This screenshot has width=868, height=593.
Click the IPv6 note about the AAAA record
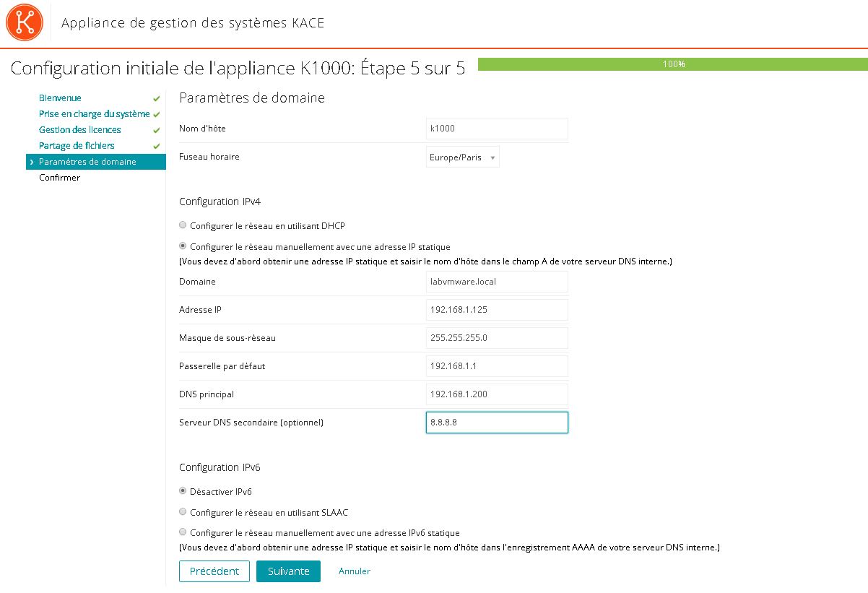coord(449,547)
